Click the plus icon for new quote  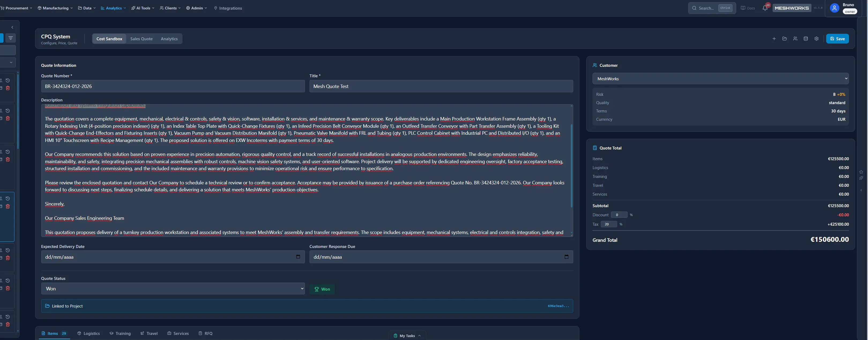pos(774,39)
